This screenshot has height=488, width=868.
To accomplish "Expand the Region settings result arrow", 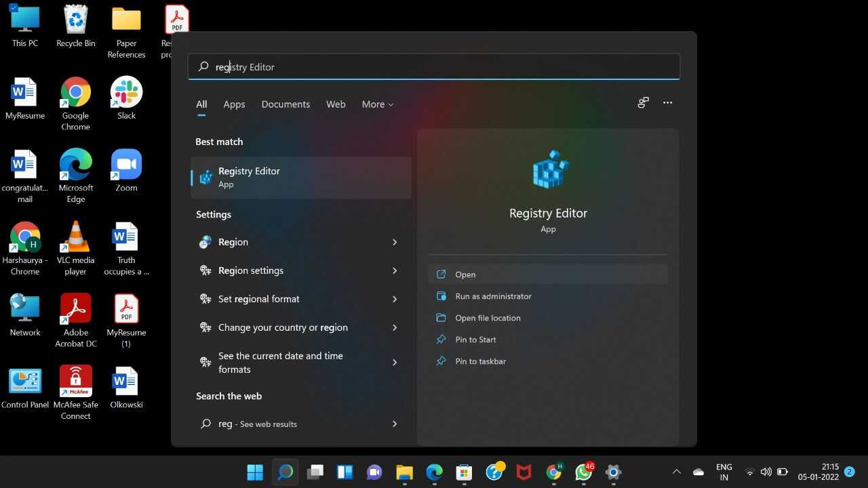I will pyautogui.click(x=395, y=270).
